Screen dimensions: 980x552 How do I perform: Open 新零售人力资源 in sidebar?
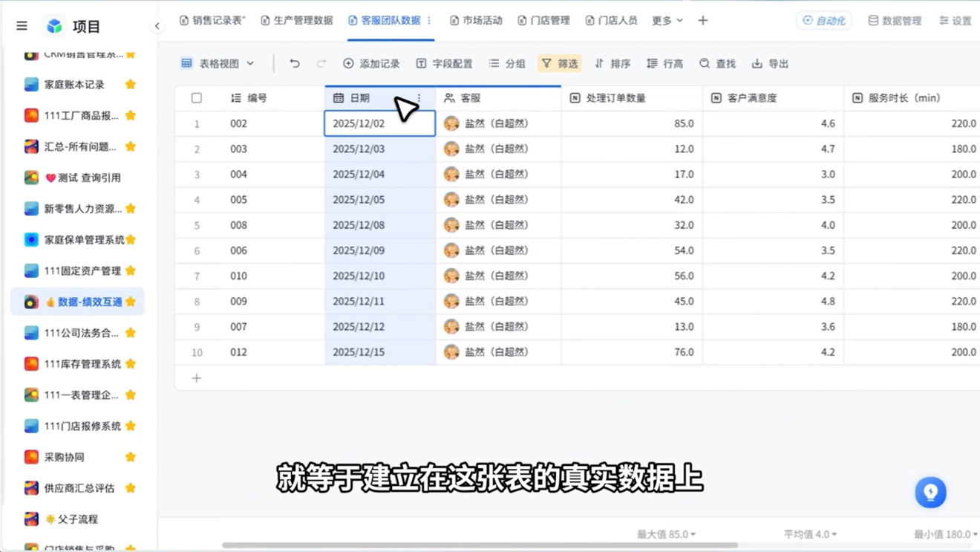[77, 209]
